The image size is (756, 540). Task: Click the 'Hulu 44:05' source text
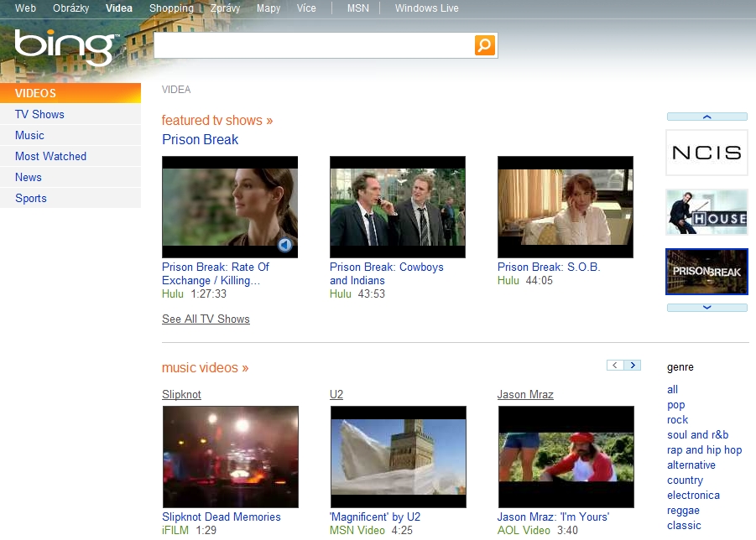[525, 280]
